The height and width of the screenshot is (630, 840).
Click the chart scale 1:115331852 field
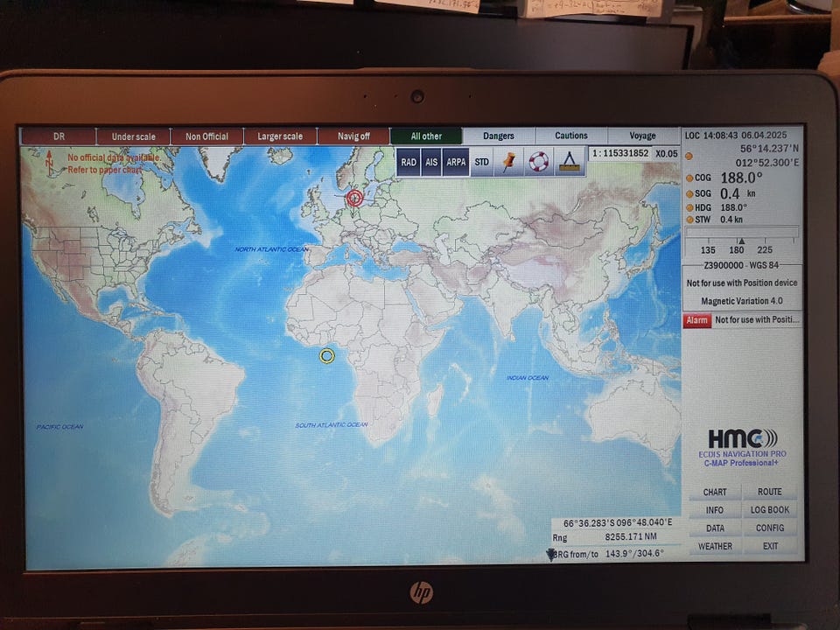coord(619,153)
